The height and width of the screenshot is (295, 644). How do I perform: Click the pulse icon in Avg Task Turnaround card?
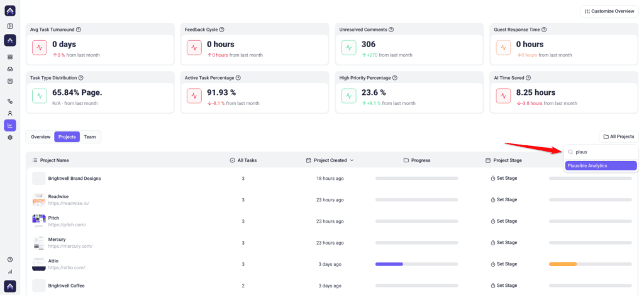[40, 48]
